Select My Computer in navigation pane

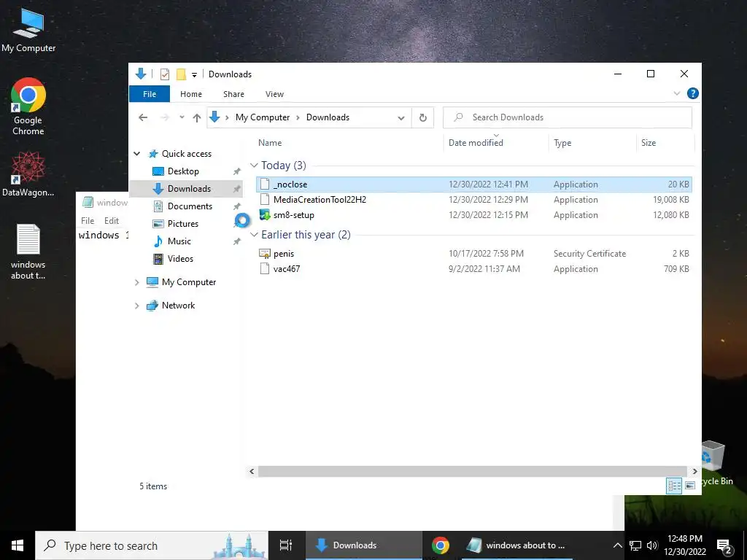coord(189,282)
